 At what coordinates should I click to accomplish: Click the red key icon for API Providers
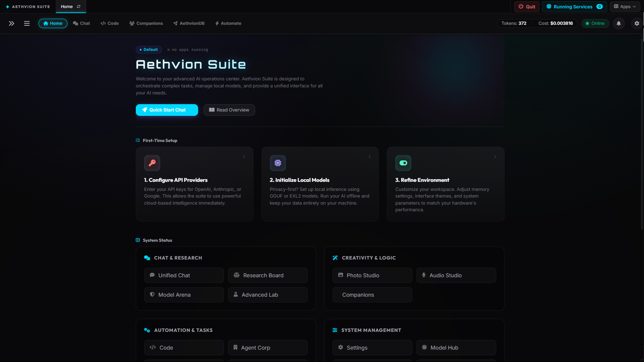tap(152, 163)
